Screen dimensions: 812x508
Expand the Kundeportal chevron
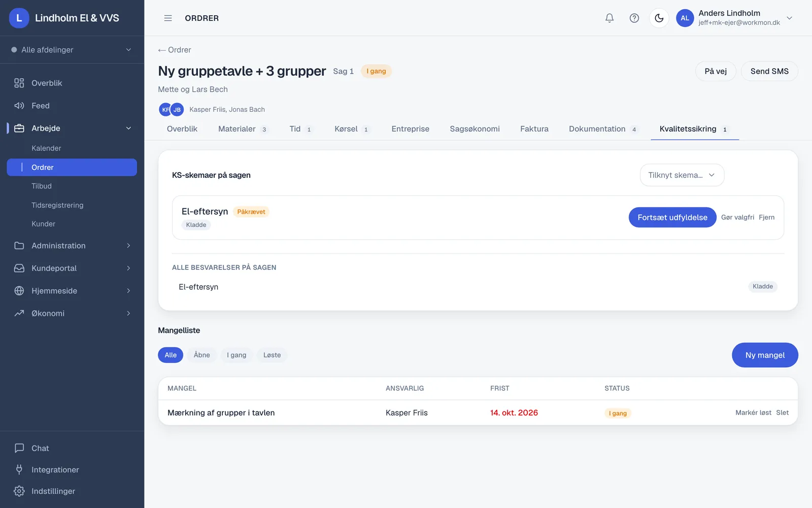128,268
